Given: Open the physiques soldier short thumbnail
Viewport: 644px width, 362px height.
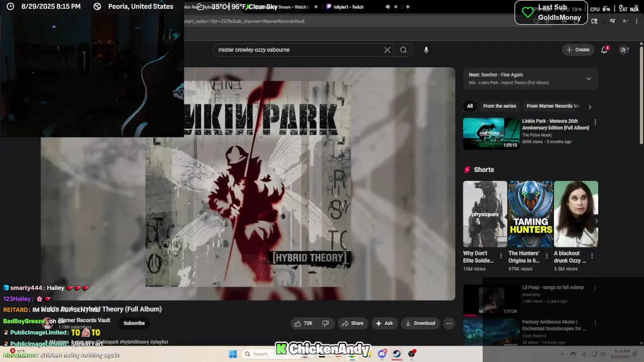Looking at the screenshot, I should pyautogui.click(x=485, y=214).
